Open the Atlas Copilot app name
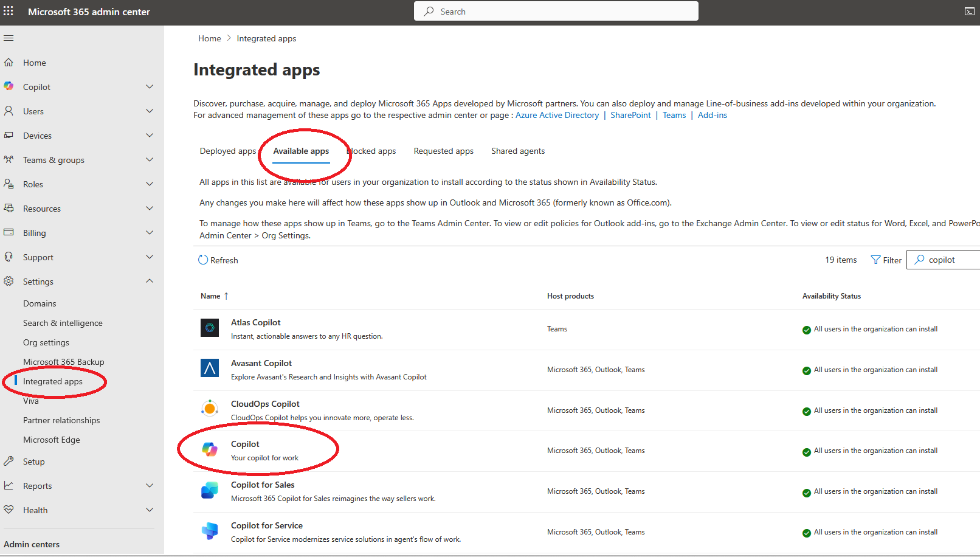980x557 pixels. [x=256, y=322]
